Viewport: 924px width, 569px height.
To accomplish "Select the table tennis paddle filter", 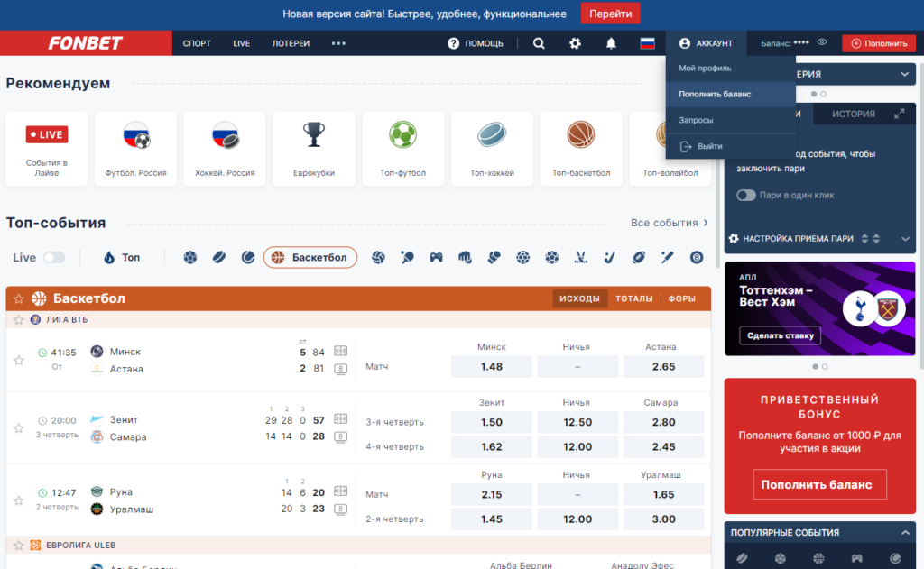I will coord(407,257).
